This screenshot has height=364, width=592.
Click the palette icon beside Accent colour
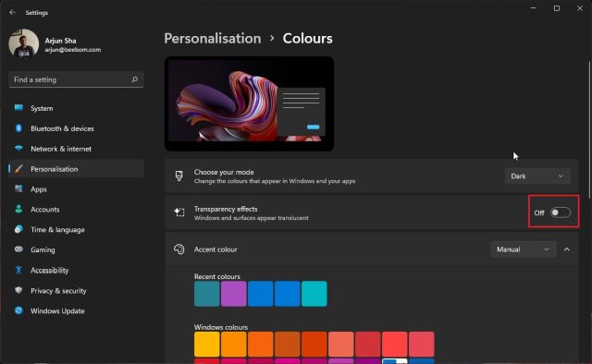pos(179,249)
